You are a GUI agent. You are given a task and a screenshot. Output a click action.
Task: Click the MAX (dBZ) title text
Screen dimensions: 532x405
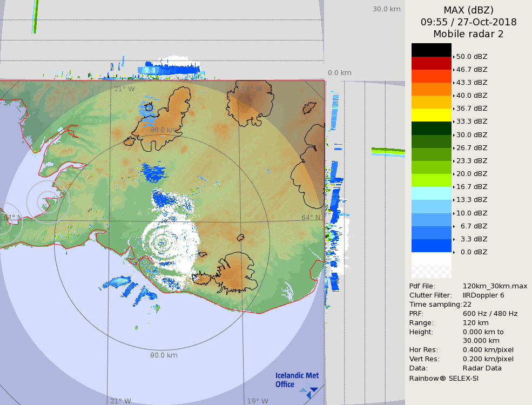(x=468, y=10)
